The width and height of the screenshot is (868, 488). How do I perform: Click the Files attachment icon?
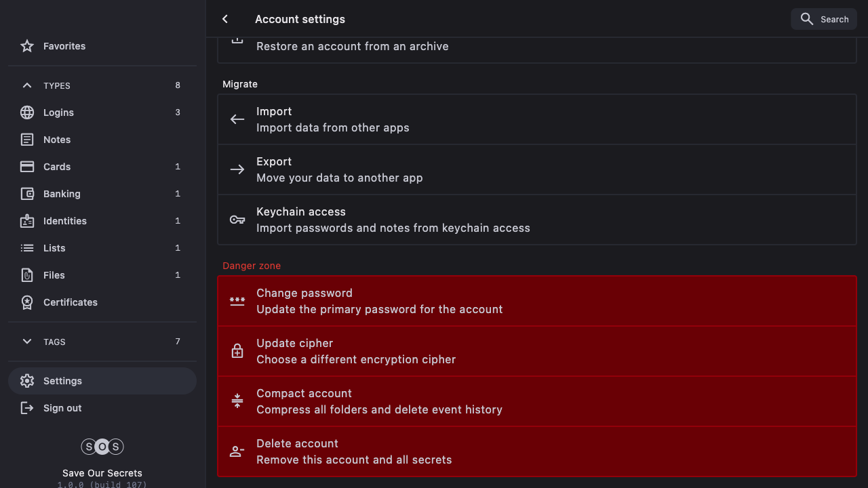click(27, 275)
